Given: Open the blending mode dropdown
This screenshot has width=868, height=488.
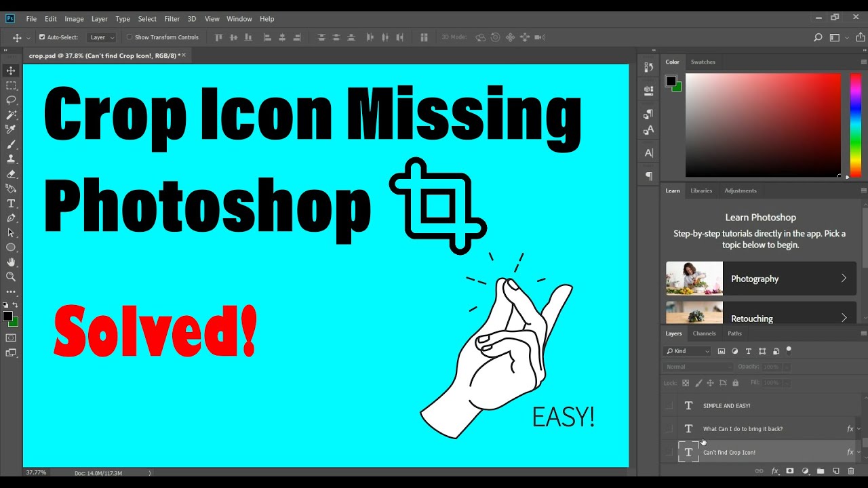Looking at the screenshot, I should pos(697,366).
